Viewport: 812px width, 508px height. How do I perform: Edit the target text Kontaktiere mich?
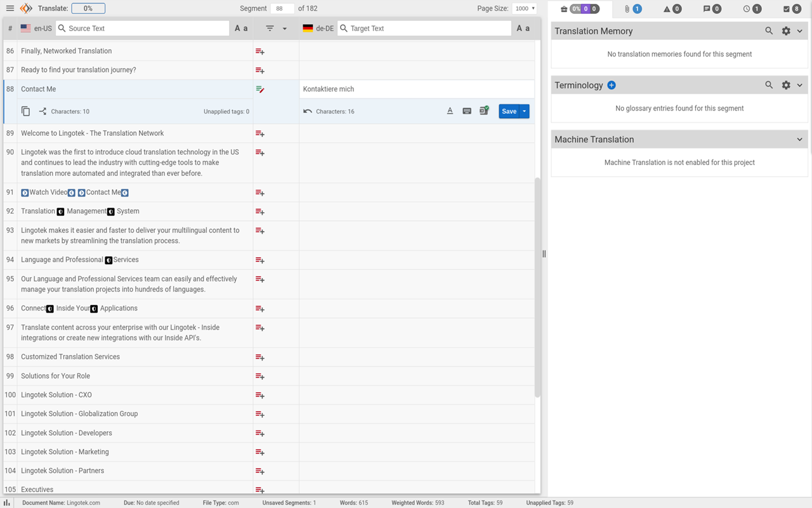pos(417,89)
